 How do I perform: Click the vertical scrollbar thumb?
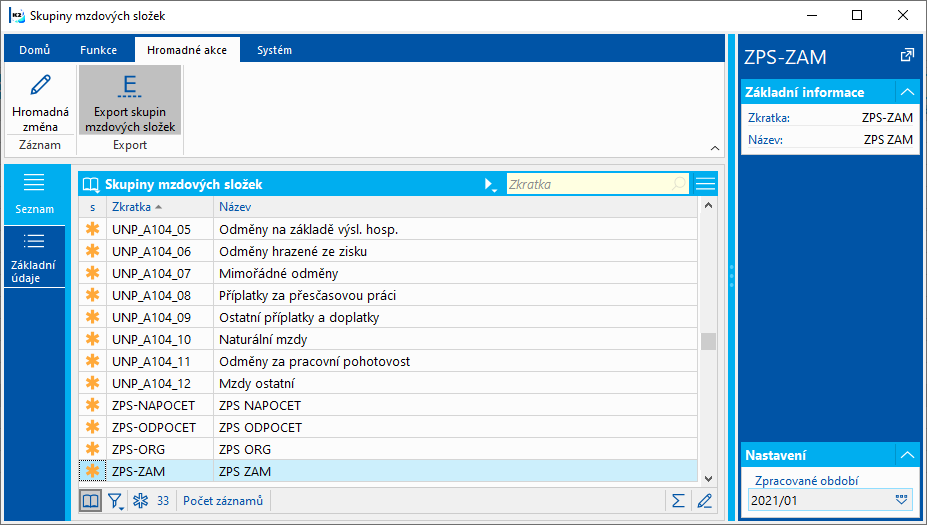coord(708,341)
